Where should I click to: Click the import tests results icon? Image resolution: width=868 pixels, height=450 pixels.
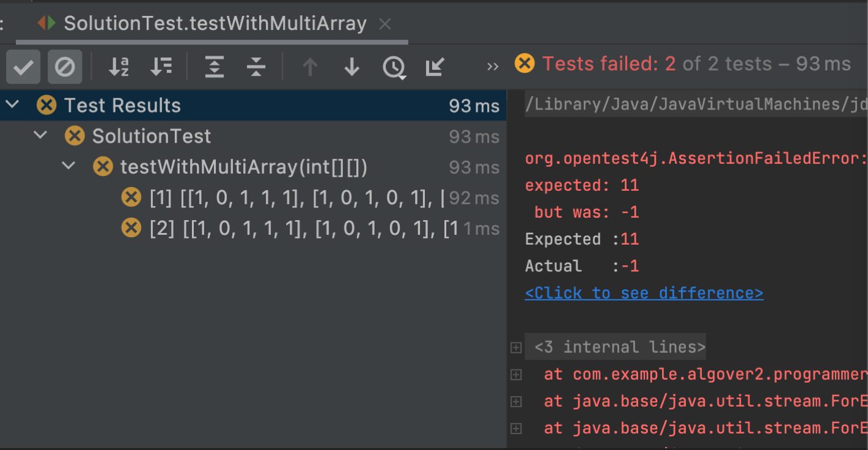coord(435,67)
